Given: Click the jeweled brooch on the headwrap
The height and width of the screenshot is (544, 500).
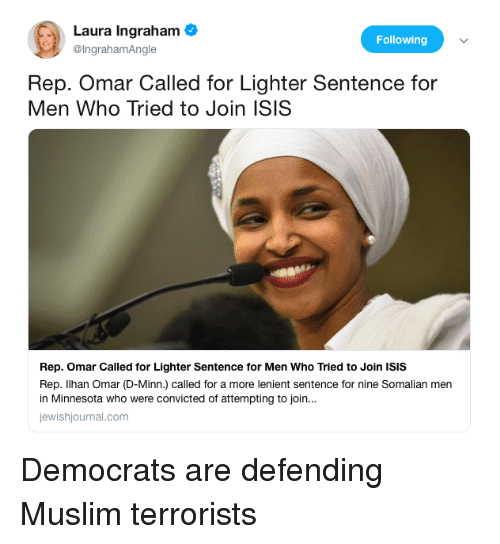Looking at the screenshot, I should click(x=216, y=177).
